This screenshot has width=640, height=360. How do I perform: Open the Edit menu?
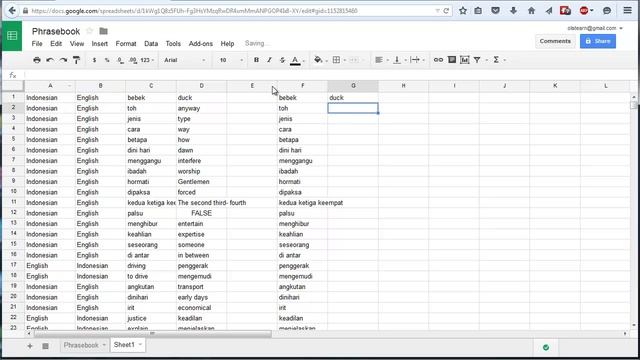(56, 44)
